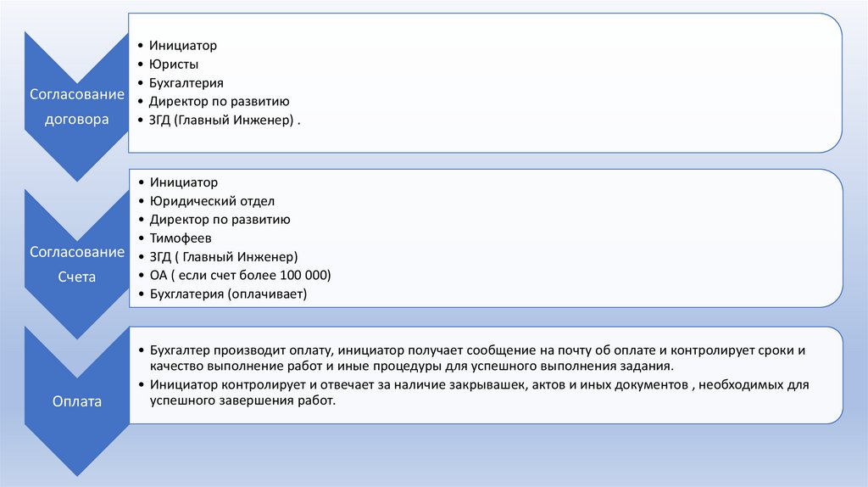Image resolution: width=868 pixels, height=487 pixels.
Task: Click "ЗГД ( Главный Инженер)" in the invoice list
Action: pos(224,257)
